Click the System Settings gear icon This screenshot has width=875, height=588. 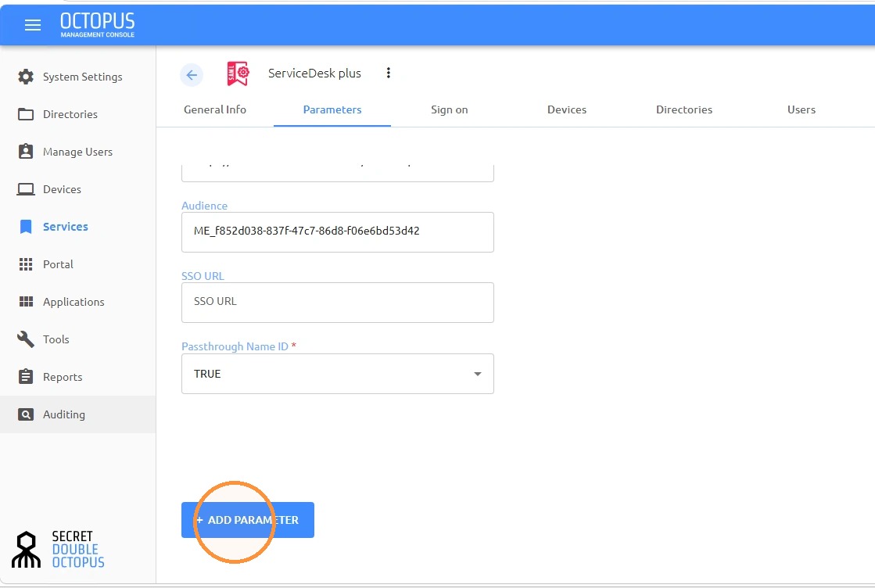coord(26,77)
